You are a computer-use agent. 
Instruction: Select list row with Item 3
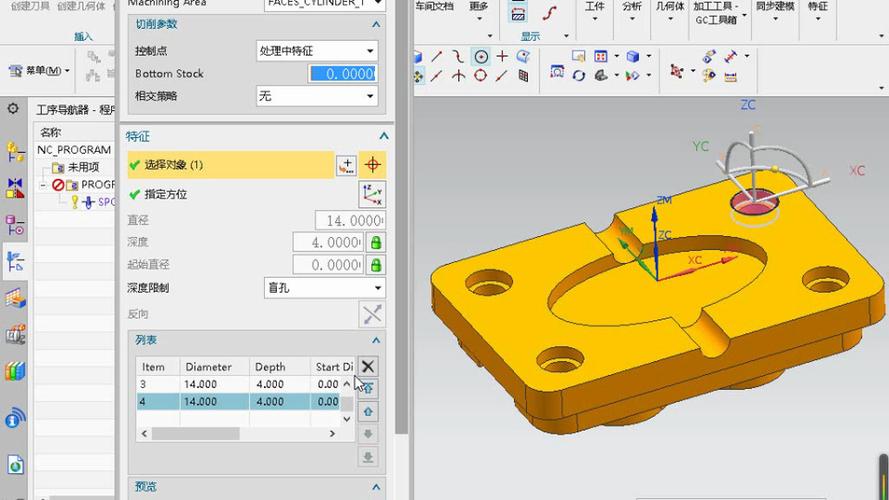239,384
